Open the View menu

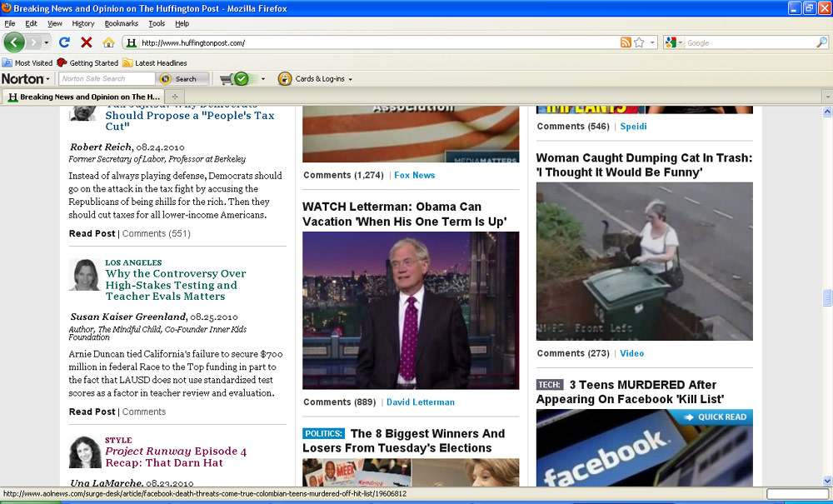pos(55,23)
